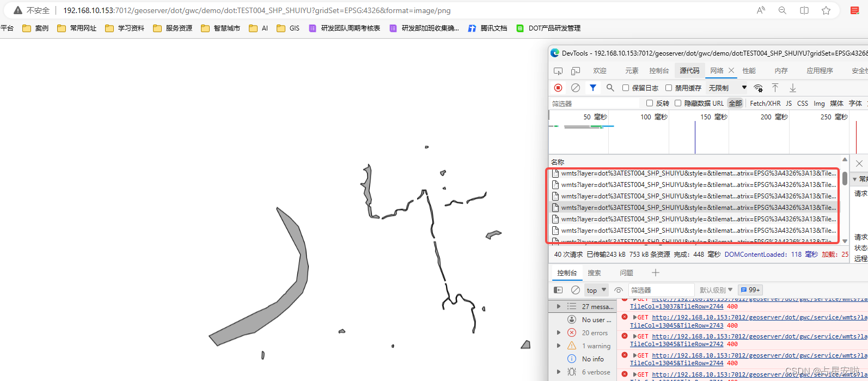Select the 全部 request type filter
868x381 pixels.
pyautogui.click(x=735, y=103)
